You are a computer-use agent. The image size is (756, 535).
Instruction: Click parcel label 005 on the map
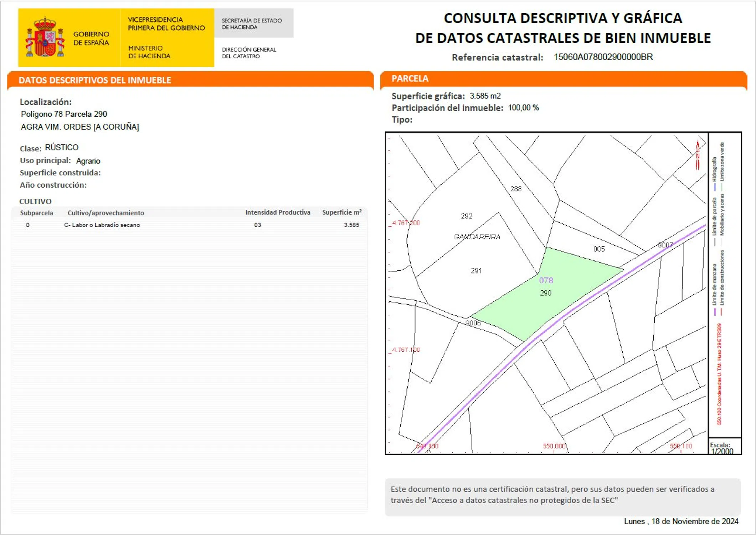pyautogui.click(x=599, y=249)
